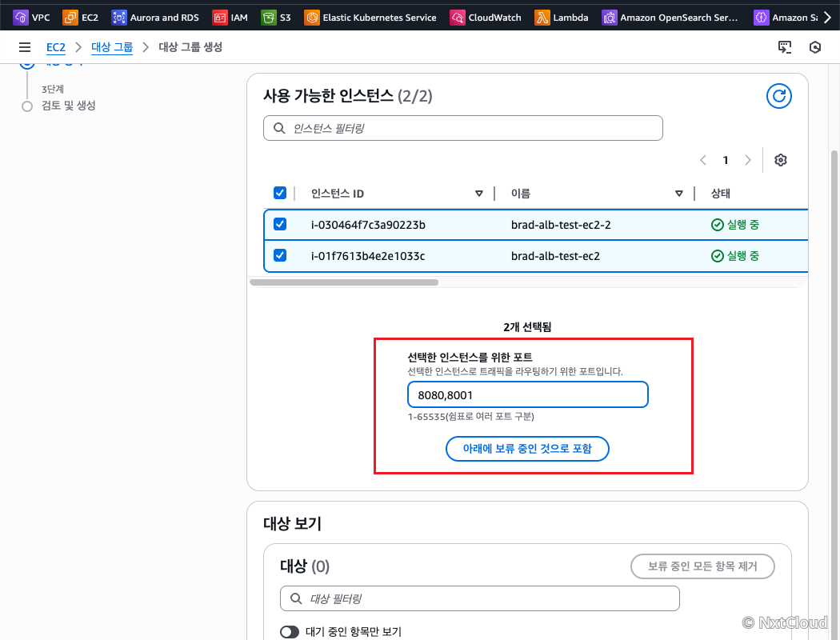Open the CloudWatch shortcut icon
The height and width of the screenshot is (640, 840).
tap(458, 18)
